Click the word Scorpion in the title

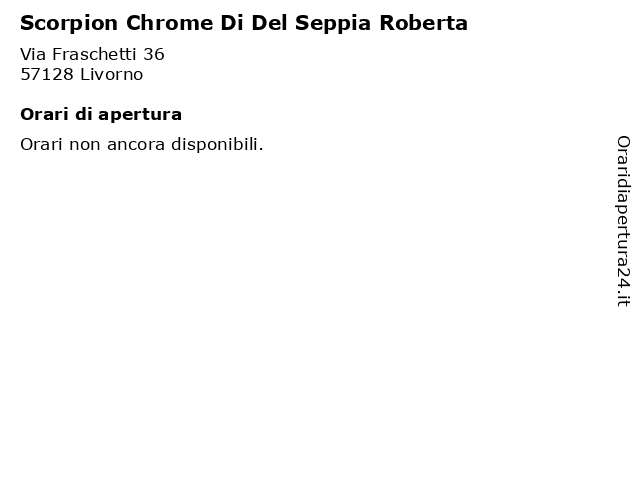[x=69, y=24]
